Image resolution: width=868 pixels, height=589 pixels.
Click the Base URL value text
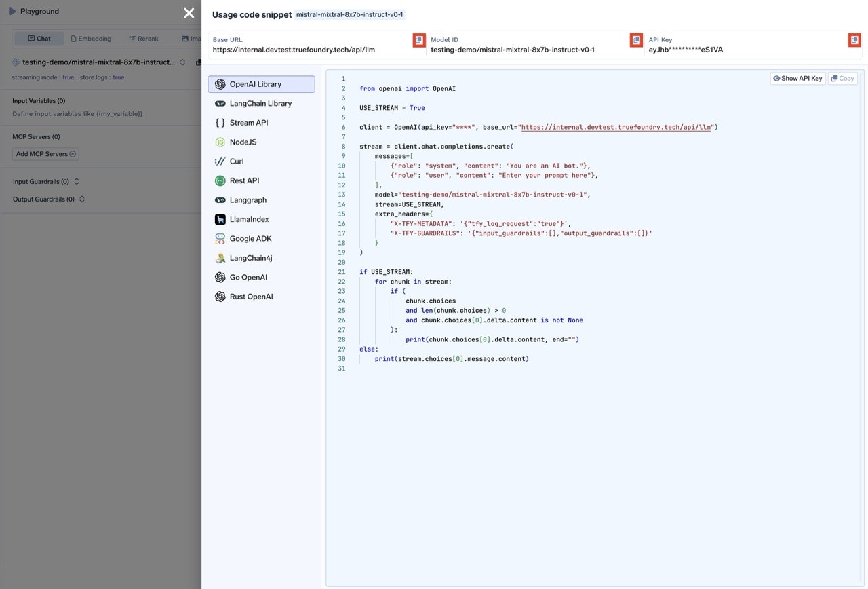(294, 50)
